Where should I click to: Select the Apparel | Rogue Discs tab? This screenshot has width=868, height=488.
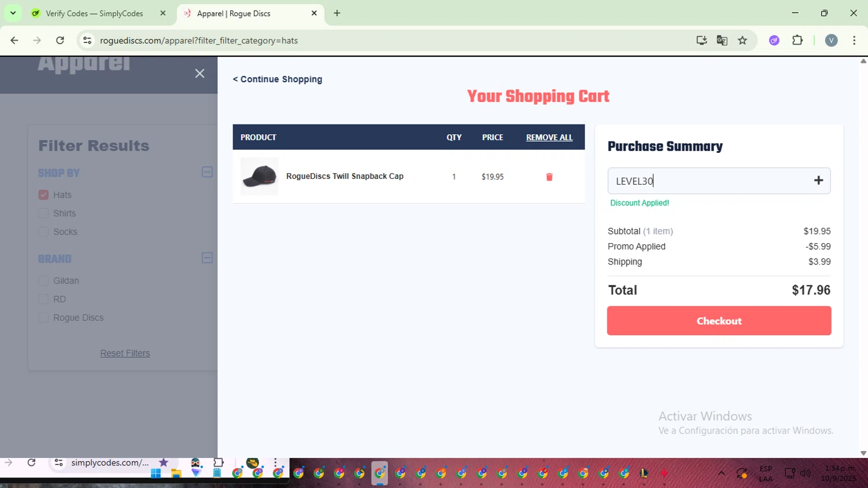(250, 13)
